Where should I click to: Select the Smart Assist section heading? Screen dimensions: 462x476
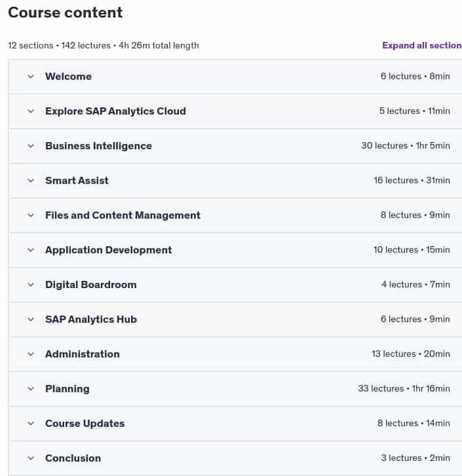coord(77,181)
